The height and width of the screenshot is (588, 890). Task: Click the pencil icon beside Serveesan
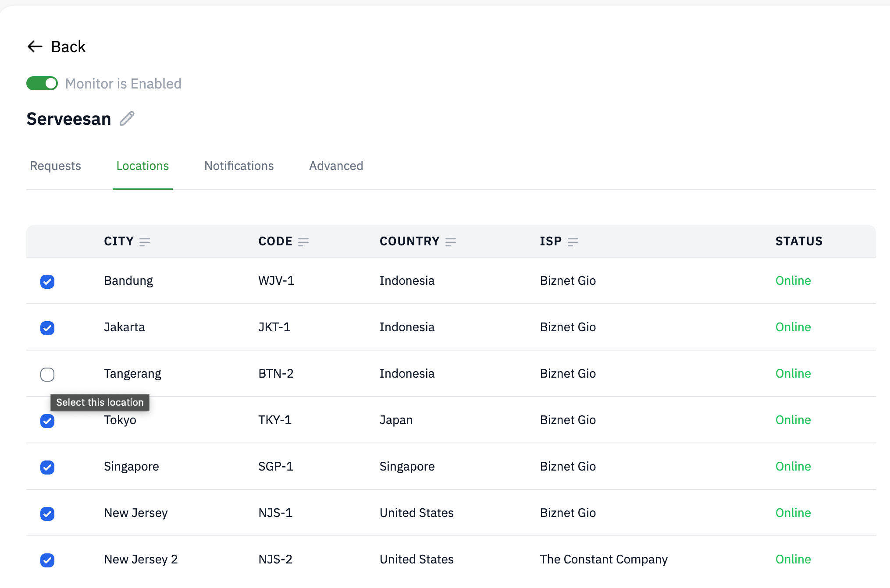tap(127, 119)
